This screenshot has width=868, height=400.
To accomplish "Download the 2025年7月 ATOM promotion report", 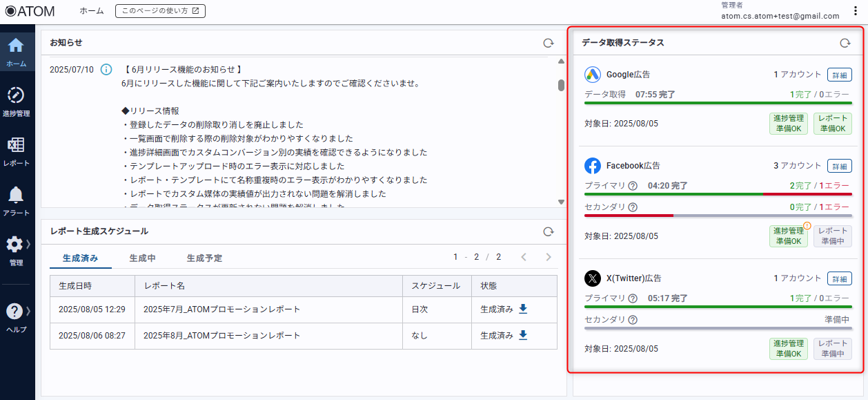I will coord(523,309).
